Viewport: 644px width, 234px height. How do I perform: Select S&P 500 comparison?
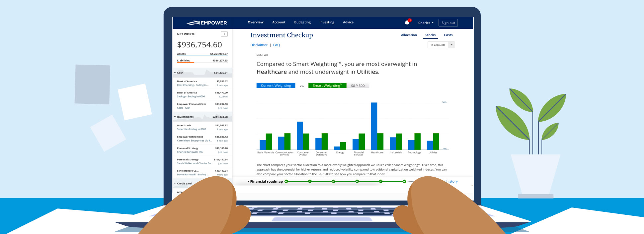point(358,86)
